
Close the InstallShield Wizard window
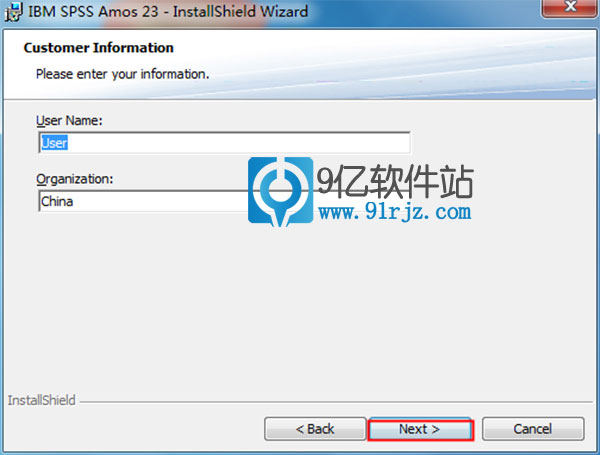point(570,7)
